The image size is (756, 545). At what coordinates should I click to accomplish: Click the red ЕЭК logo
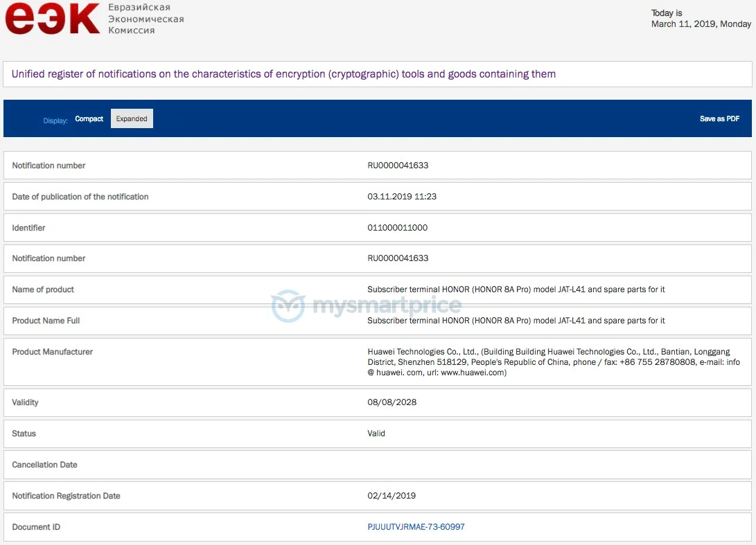click(x=53, y=19)
